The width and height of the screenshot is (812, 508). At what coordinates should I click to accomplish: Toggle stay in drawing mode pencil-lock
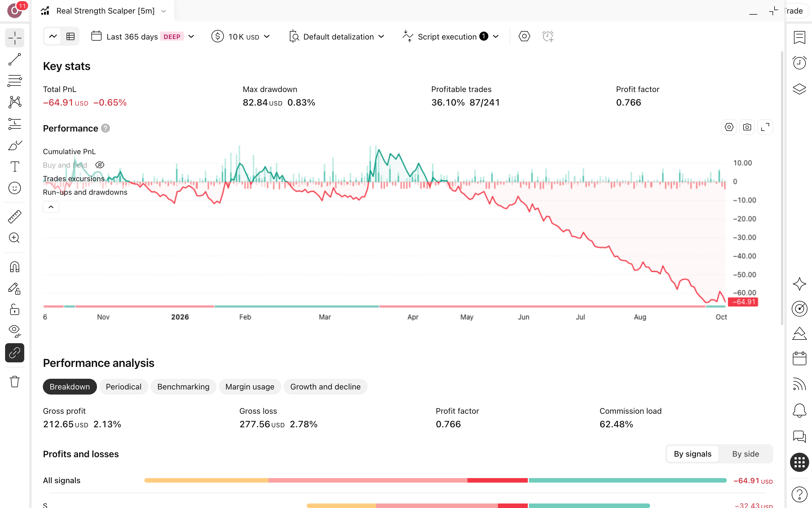pyautogui.click(x=15, y=289)
